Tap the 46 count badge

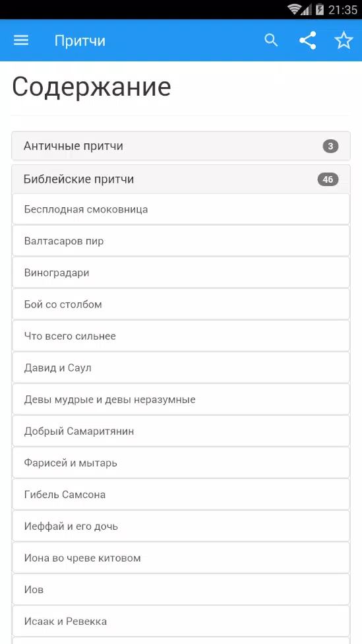[328, 179]
